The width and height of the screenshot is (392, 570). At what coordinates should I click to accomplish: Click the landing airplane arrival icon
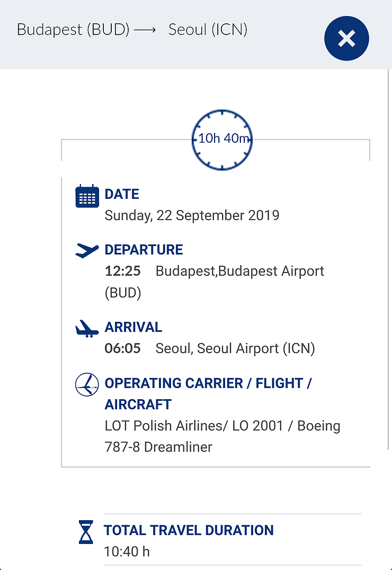click(x=87, y=329)
